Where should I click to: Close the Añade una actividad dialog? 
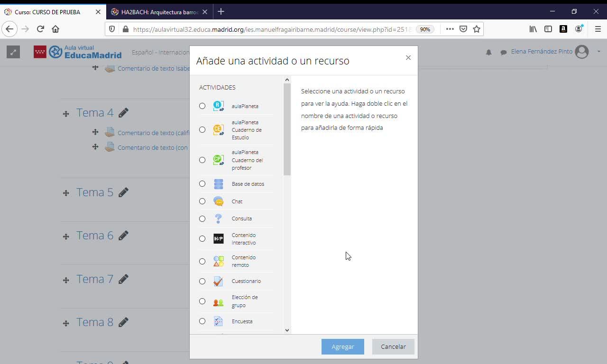coord(408,58)
